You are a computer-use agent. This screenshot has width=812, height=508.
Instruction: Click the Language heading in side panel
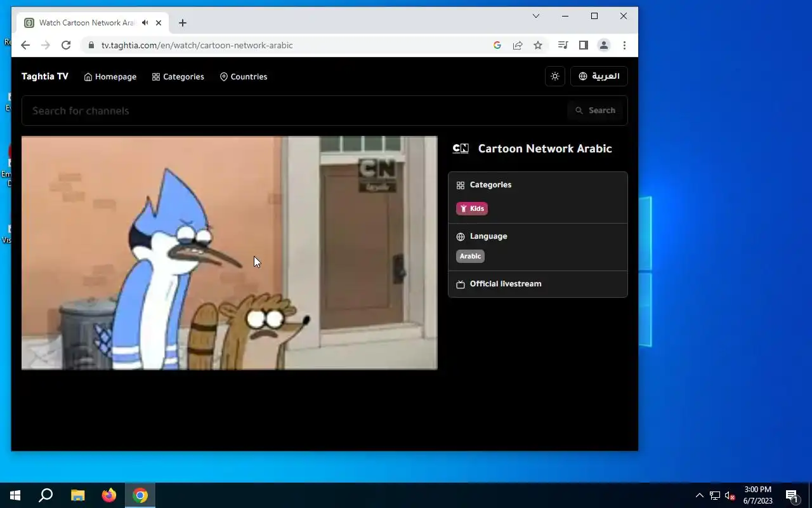pyautogui.click(x=488, y=236)
